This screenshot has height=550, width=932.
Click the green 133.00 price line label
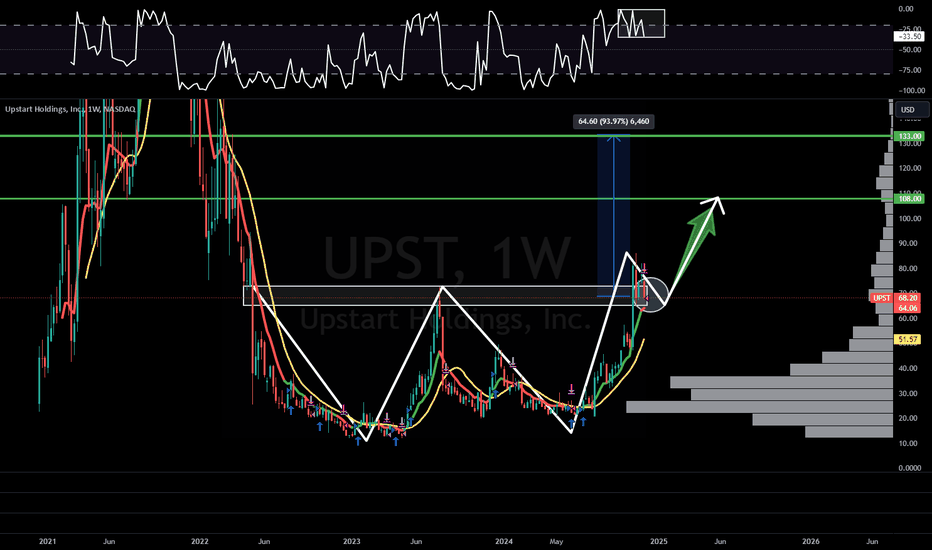point(909,136)
